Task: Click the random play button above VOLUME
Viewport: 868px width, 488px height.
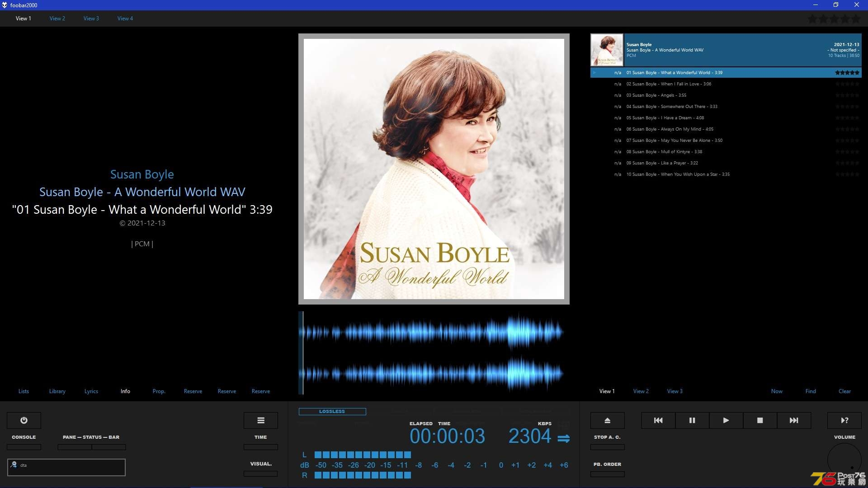Action: [844, 420]
